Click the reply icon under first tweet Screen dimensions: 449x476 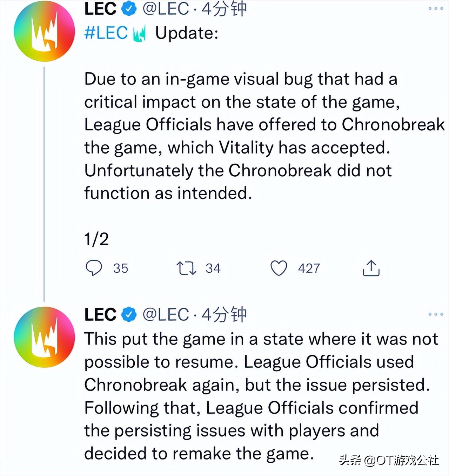[x=94, y=268]
